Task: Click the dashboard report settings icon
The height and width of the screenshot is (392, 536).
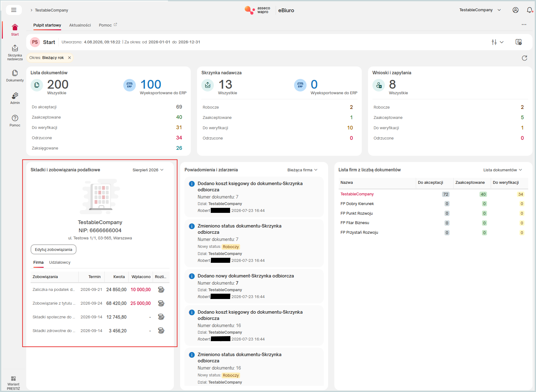Action: [519, 42]
